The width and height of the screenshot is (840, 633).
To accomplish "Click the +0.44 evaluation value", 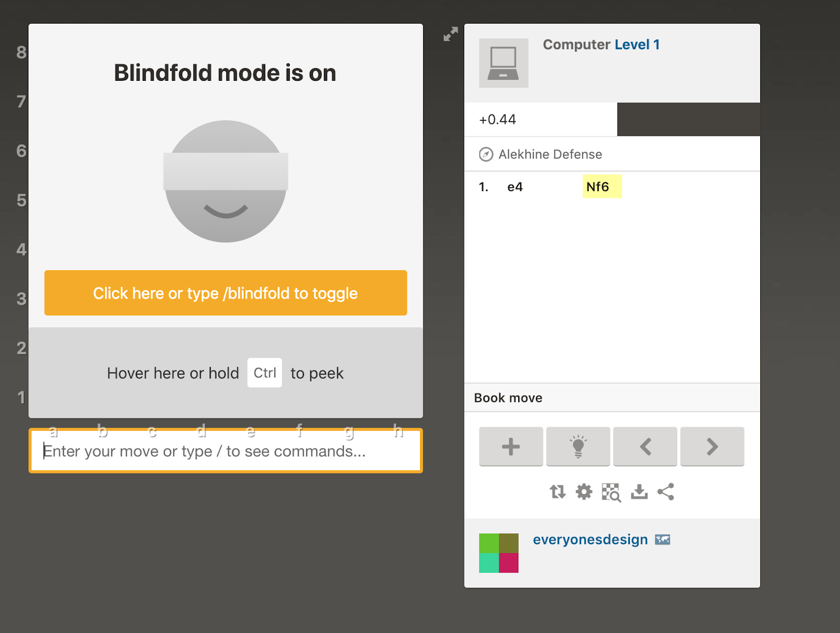I will (x=497, y=120).
